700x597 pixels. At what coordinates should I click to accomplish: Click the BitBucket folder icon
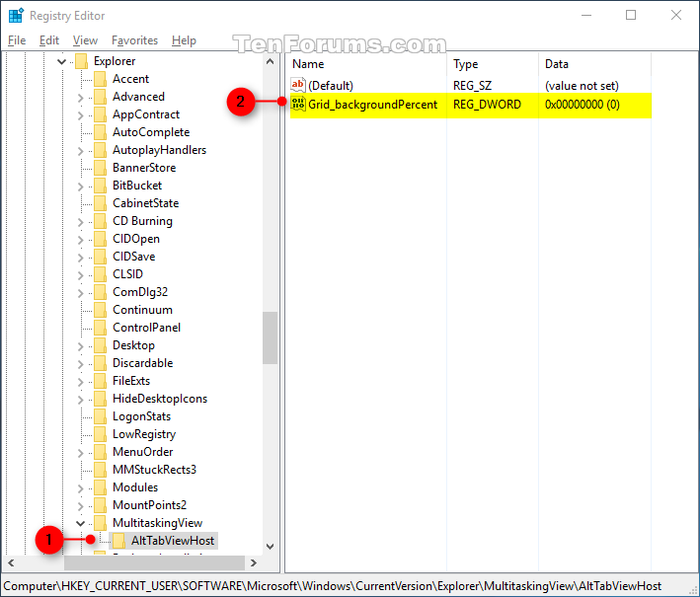pos(101,186)
